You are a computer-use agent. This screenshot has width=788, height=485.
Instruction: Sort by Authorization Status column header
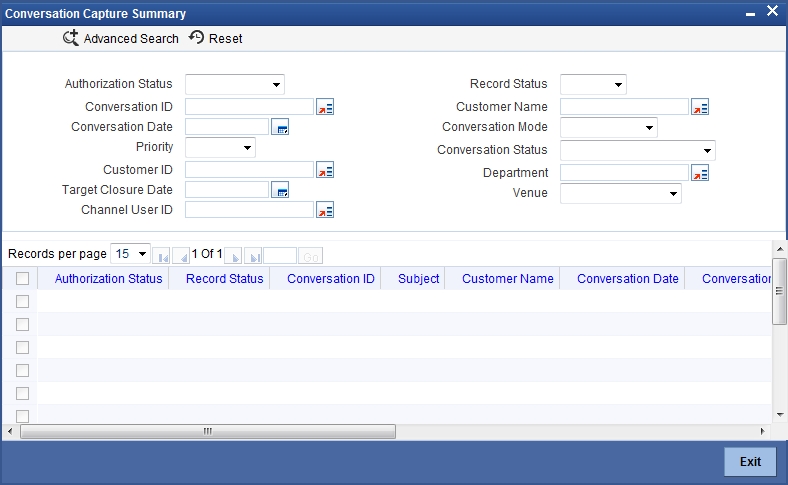(x=109, y=279)
